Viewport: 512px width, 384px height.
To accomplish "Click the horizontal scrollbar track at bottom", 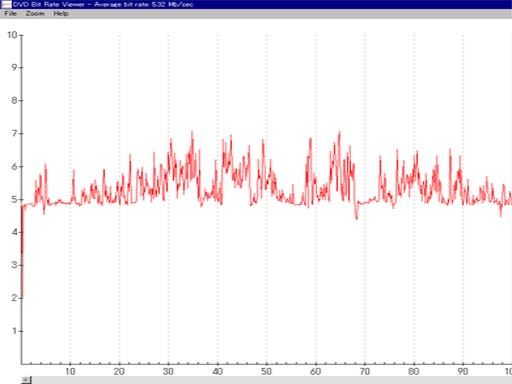I will 272,380.
